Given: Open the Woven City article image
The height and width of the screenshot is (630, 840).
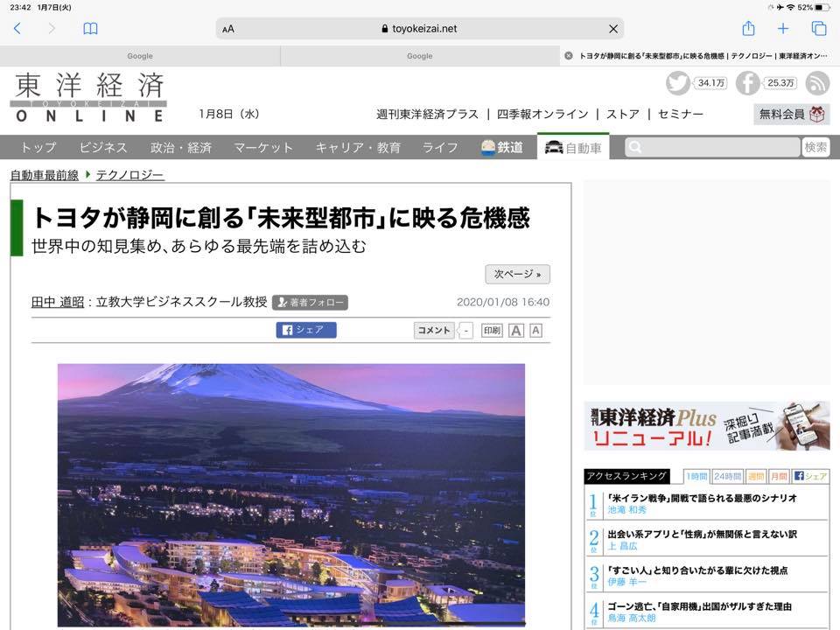Looking at the screenshot, I should (290, 495).
